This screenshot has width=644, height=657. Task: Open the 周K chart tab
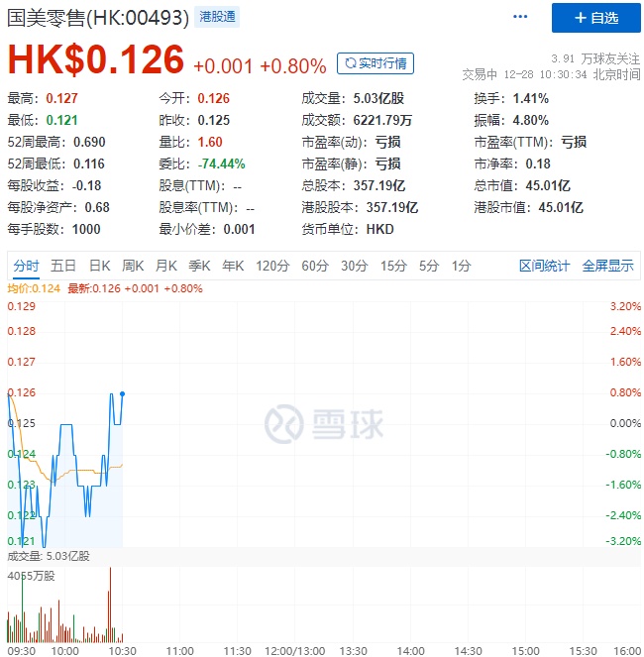[133, 266]
